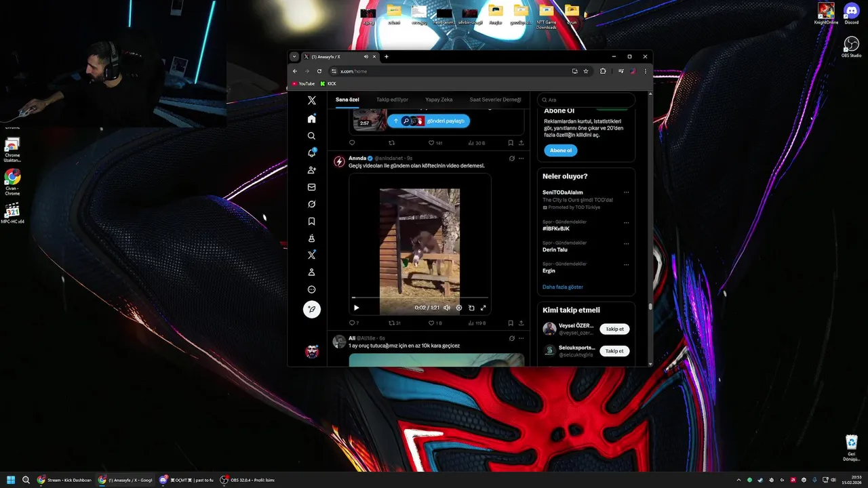
Task: Open Chrome tab search dropdown arrow
Action: pos(294,56)
